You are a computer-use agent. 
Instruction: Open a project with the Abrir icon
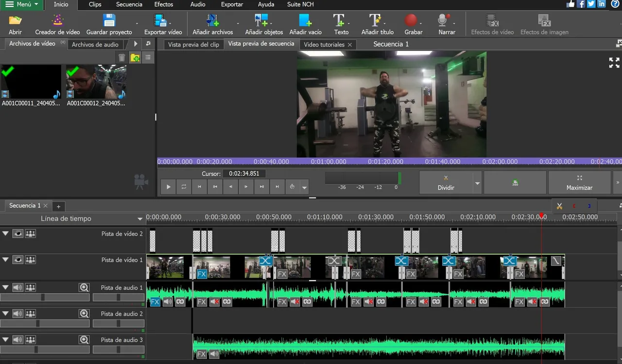(16, 21)
